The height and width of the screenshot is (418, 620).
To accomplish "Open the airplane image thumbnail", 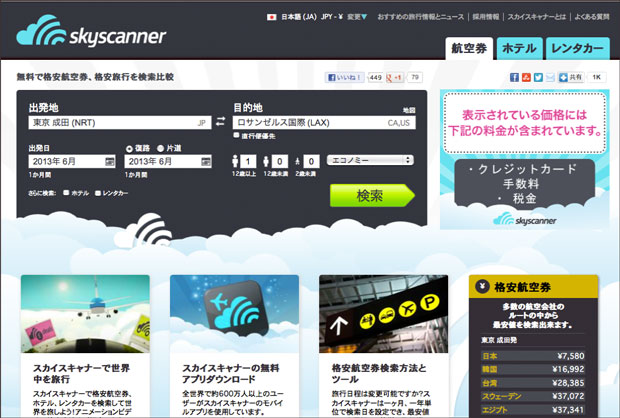I will click(85, 314).
